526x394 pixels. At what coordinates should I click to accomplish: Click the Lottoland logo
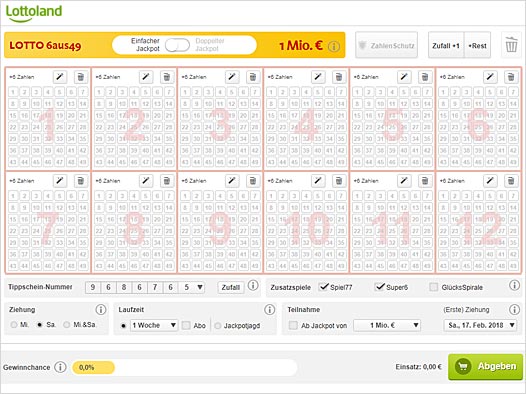click(x=34, y=13)
